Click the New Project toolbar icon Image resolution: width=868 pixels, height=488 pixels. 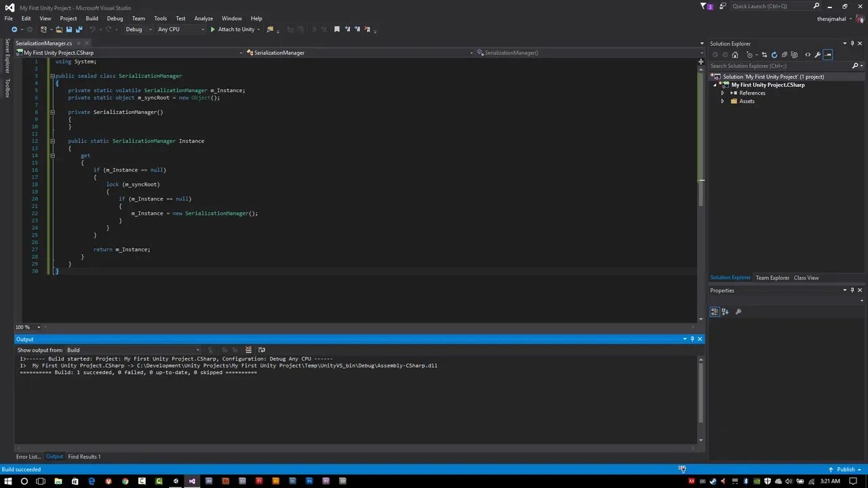pyautogui.click(x=43, y=29)
